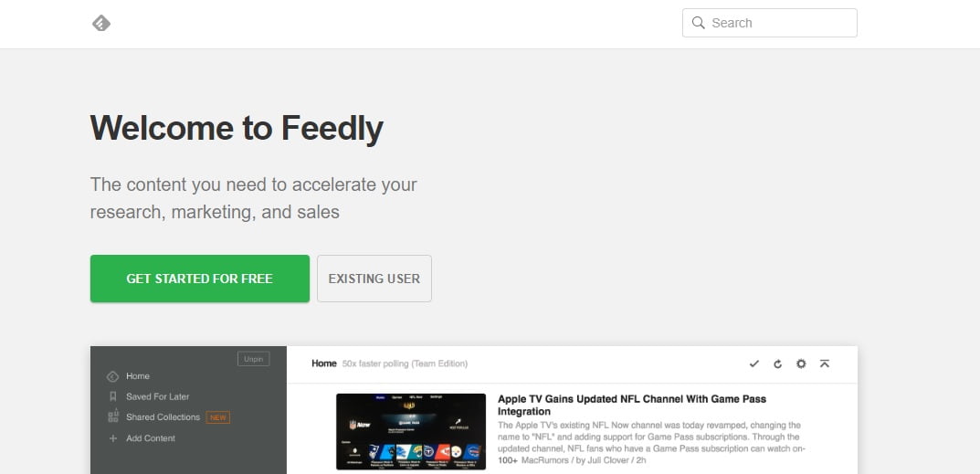This screenshot has height=474, width=980.
Task: Click the plus icon beside Add Content
Action: pos(113,438)
